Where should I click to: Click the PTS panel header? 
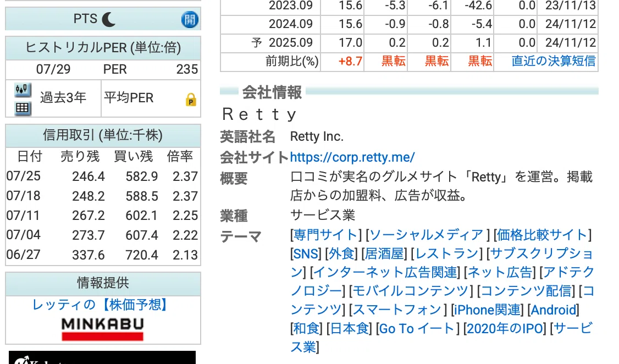point(103,19)
